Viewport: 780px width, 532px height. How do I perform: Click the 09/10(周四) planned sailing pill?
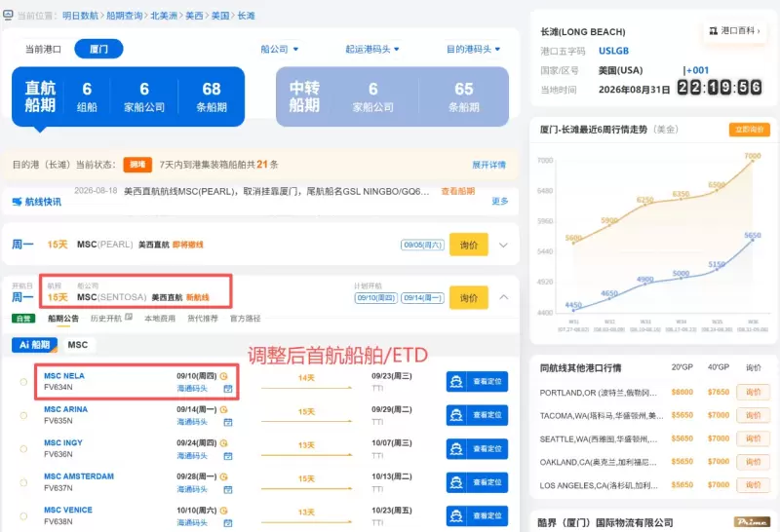(375, 298)
